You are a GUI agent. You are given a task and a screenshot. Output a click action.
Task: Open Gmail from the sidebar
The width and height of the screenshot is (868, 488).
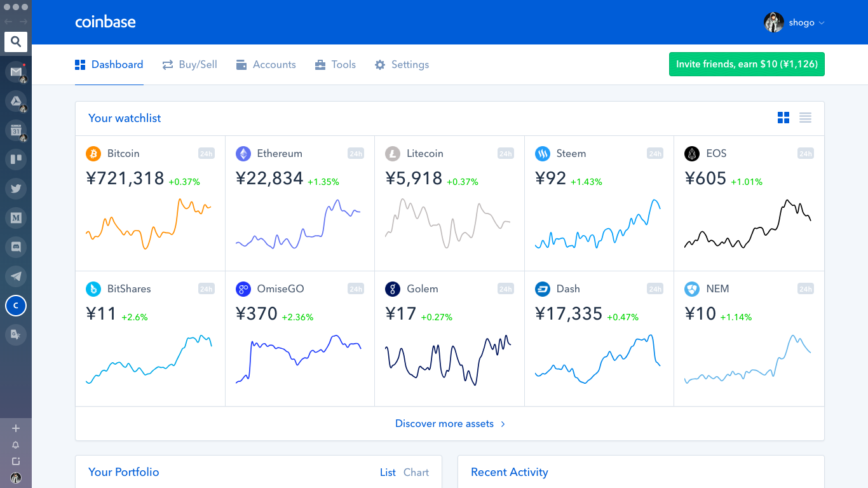click(x=16, y=72)
